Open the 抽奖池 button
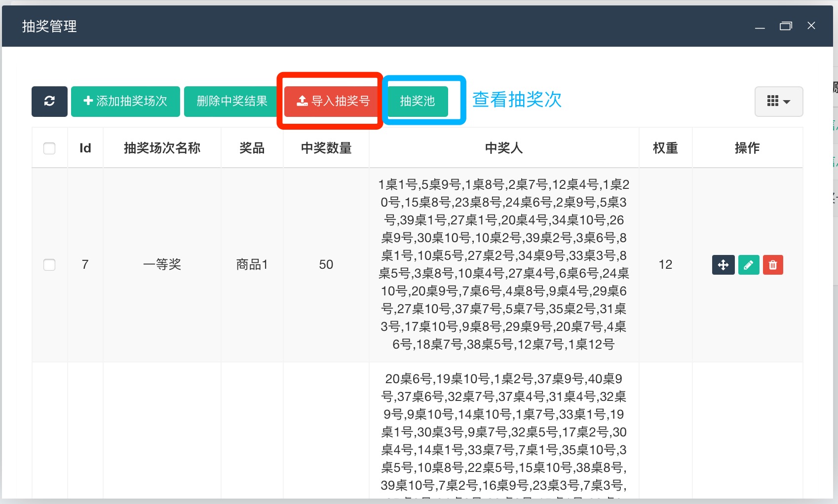Image resolution: width=838 pixels, height=504 pixels. [417, 102]
